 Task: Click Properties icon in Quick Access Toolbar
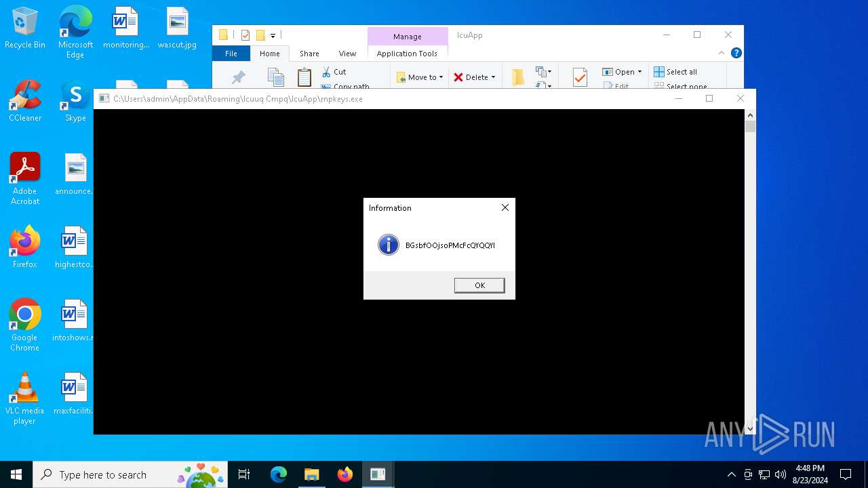245,35
